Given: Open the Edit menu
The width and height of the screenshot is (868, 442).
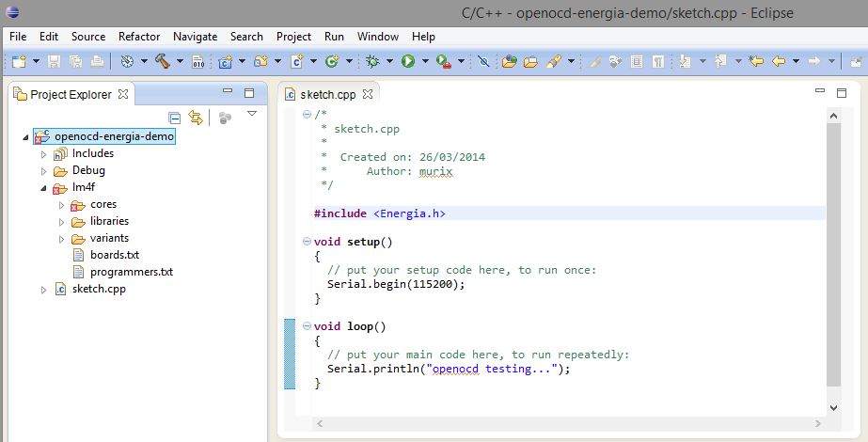Looking at the screenshot, I should (x=49, y=37).
